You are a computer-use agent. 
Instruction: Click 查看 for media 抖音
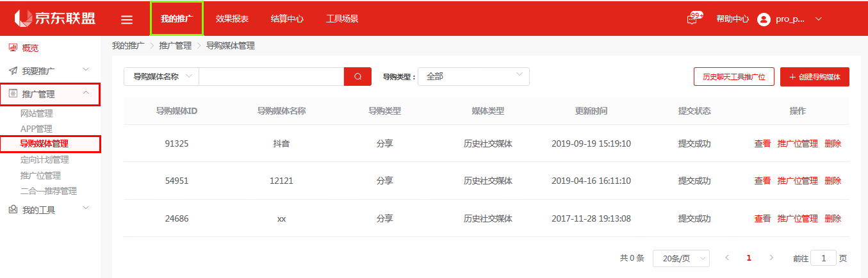coord(762,143)
